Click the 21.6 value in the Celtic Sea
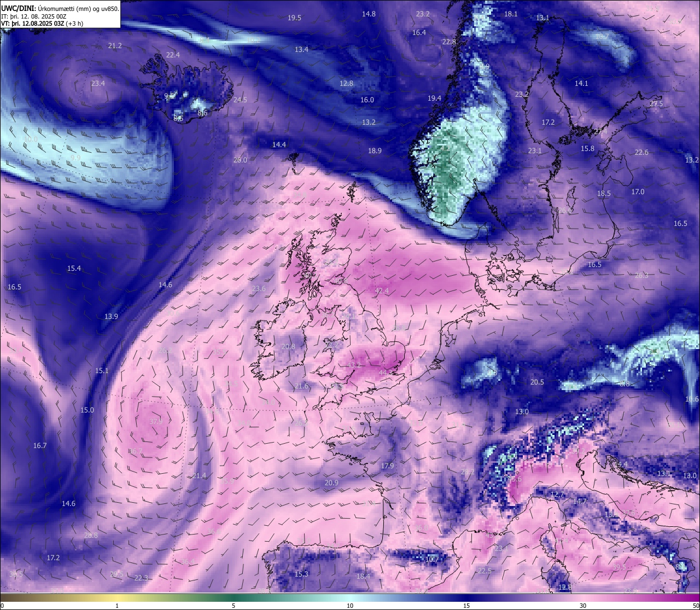The height and width of the screenshot is (610, 700). (x=301, y=386)
